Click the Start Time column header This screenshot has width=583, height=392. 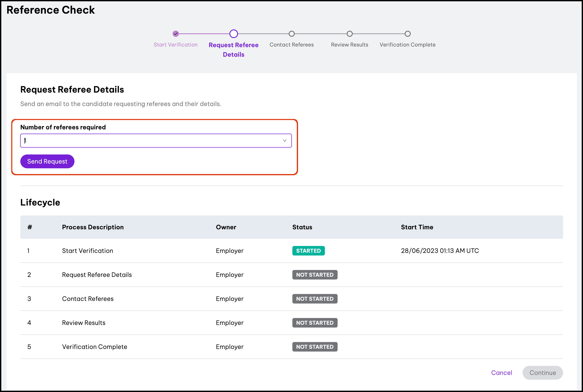point(417,227)
